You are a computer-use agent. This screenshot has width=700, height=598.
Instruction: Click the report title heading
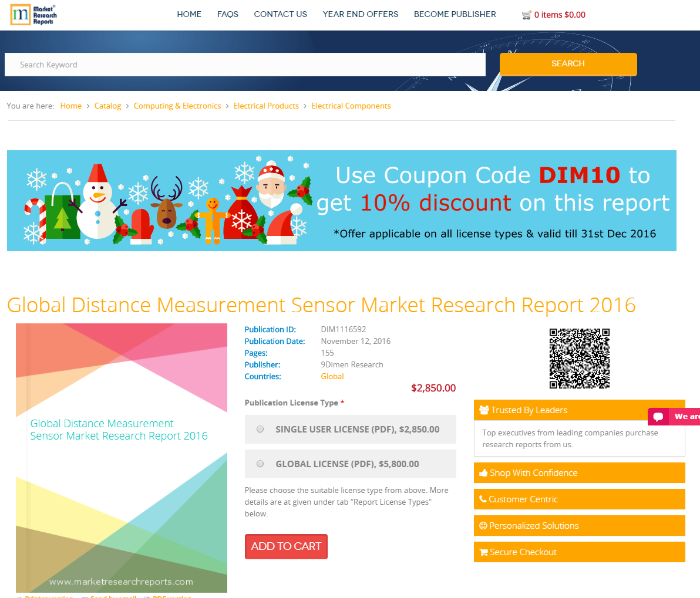[321, 305]
